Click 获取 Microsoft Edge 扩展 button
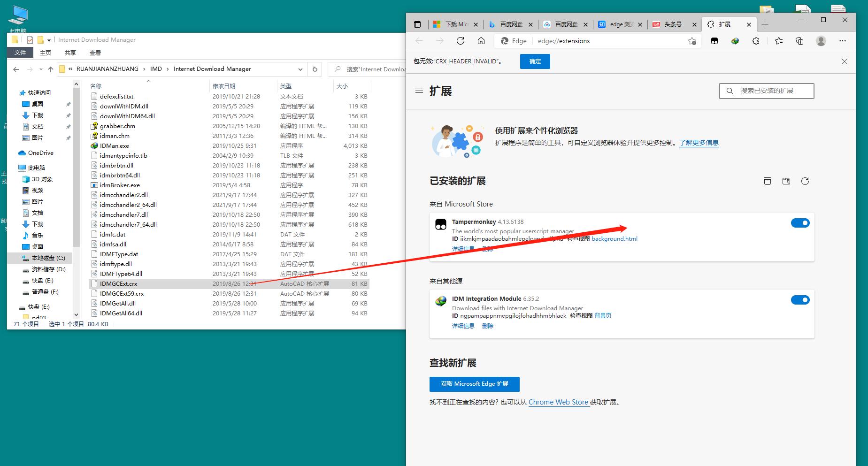The width and height of the screenshot is (868, 466). 475,384
